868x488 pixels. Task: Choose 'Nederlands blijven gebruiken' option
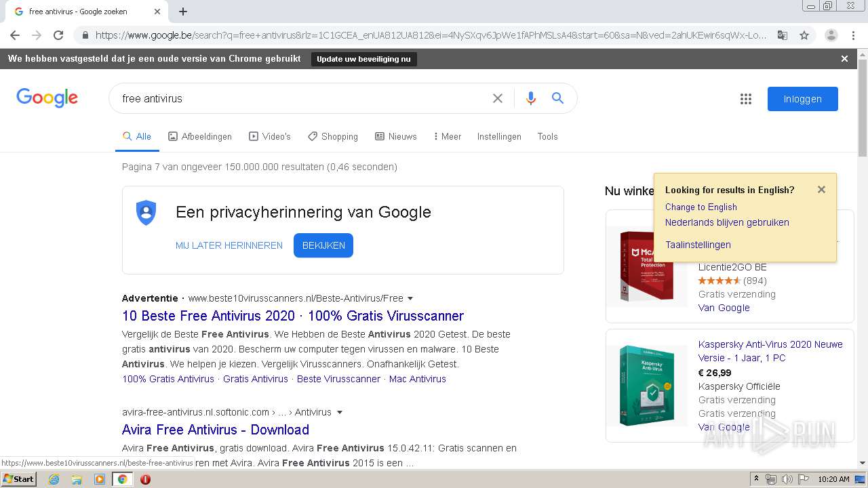[727, 222]
